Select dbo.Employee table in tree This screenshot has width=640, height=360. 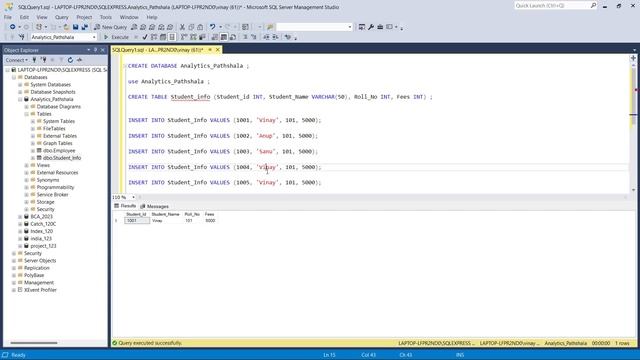pyautogui.click(x=59, y=151)
